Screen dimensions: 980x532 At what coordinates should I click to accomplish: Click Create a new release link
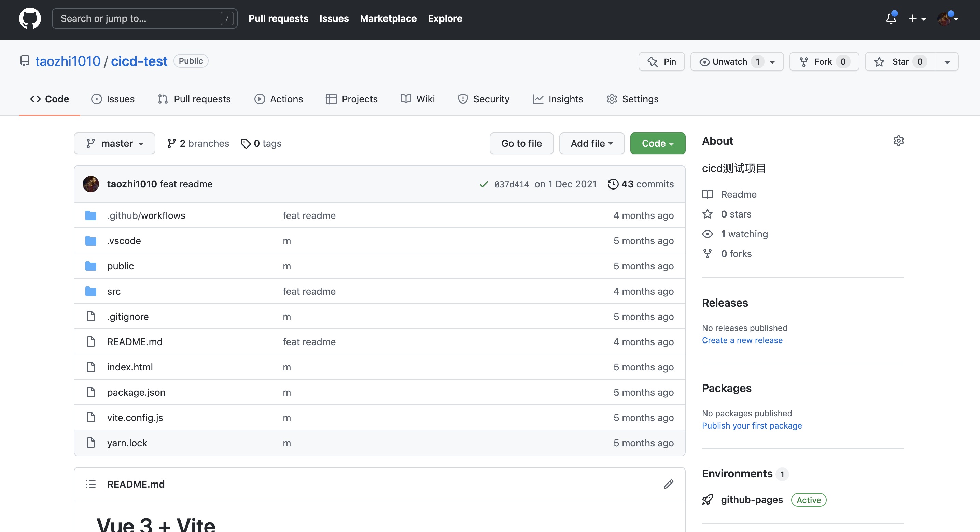pyautogui.click(x=742, y=340)
